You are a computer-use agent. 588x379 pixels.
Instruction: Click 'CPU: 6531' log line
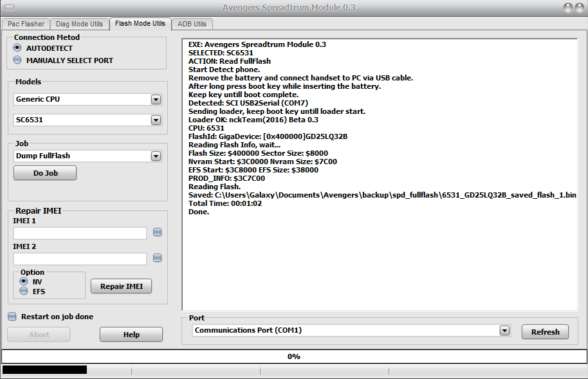pos(207,128)
